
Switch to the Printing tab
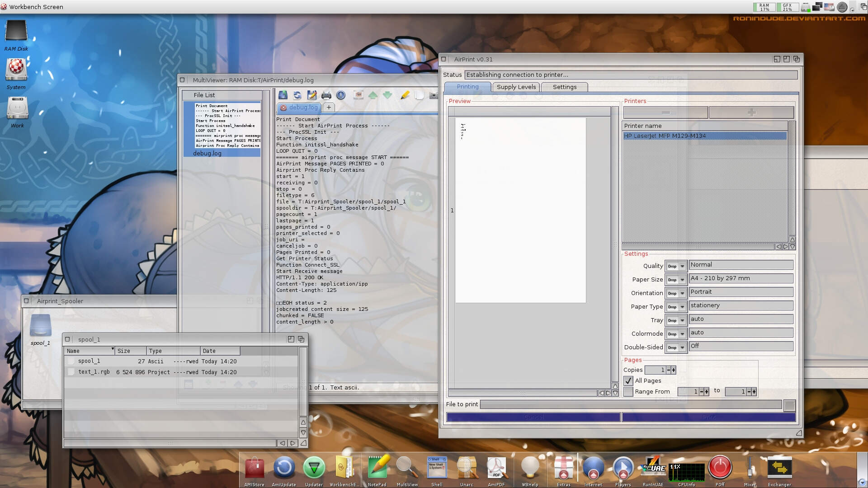(x=467, y=87)
